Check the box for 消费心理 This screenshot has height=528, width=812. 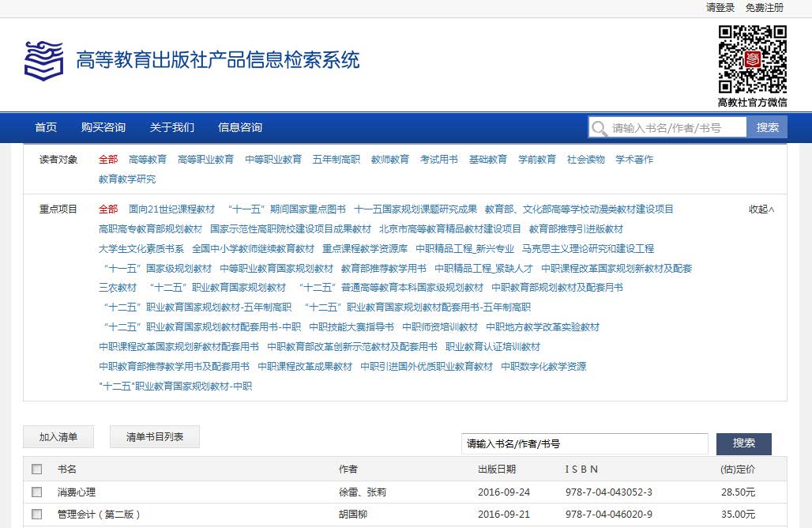point(37,492)
